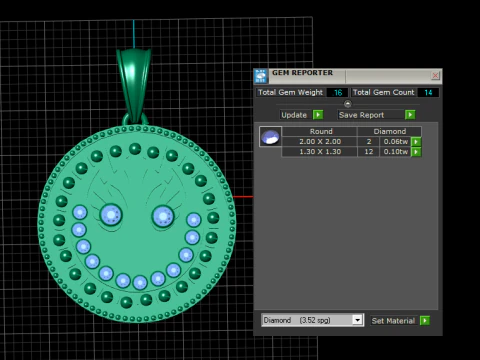Click the quantity cell showing 2

(x=369, y=142)
